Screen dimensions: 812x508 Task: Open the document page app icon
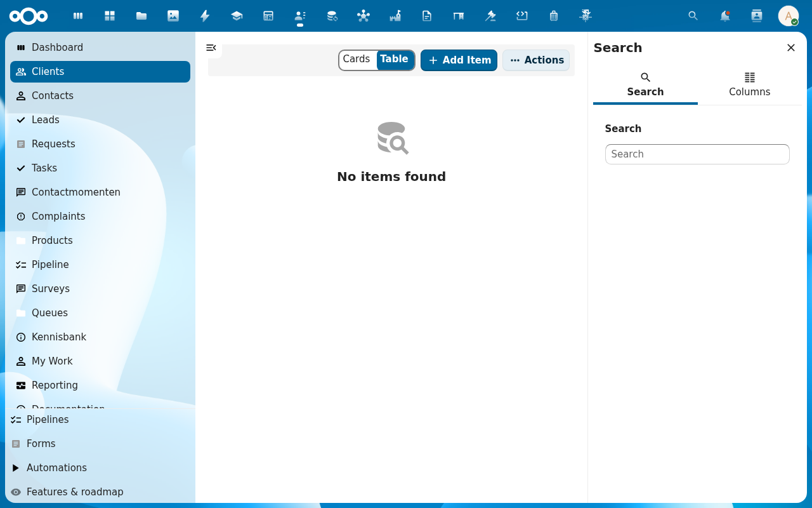[427, 16]
